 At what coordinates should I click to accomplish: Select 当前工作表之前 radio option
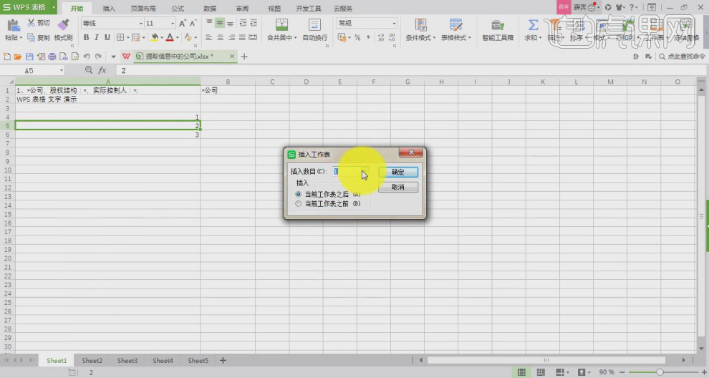tap(298, 204)
